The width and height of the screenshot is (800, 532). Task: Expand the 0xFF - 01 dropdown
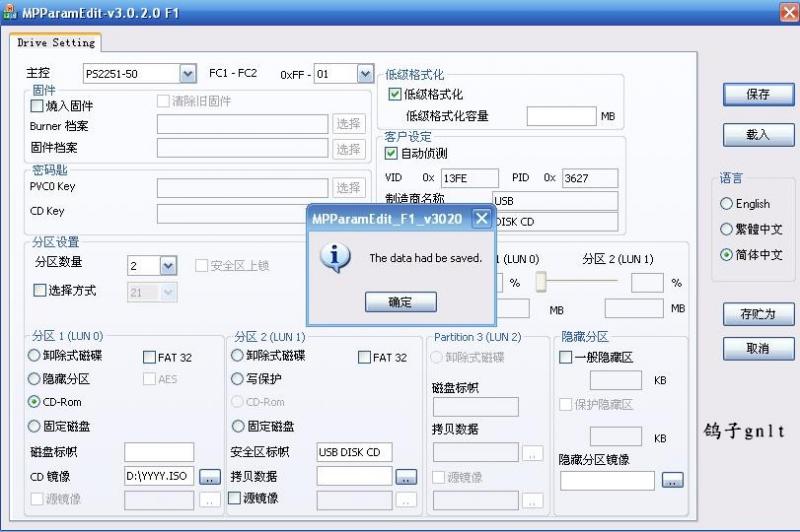[x=364, y=74]
